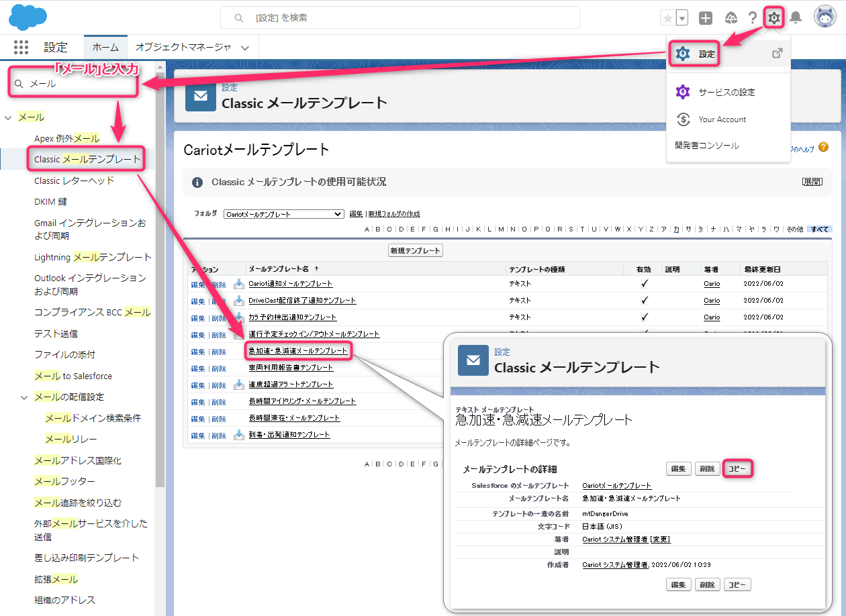Select Your Account in the gear menu
Screen dimensions: 846x616
click(722, 119)
